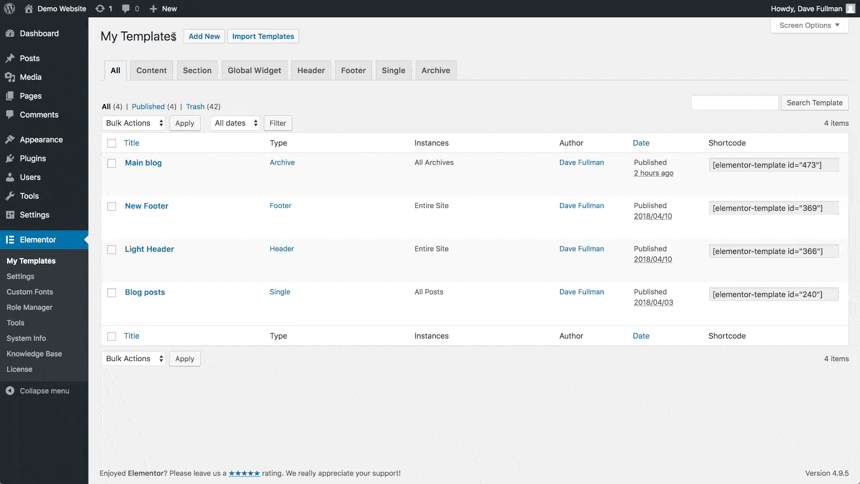Click the Media icon in sidebar
860x484 pixels.
pyautogui.click(x=10, y=77)
